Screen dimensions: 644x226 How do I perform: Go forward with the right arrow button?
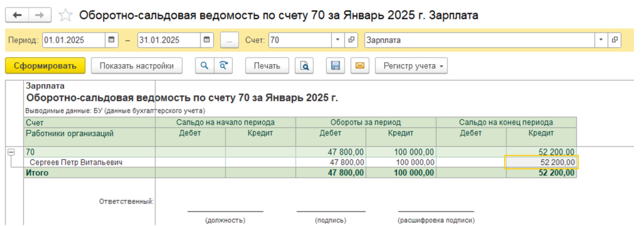(x=40, y=15)
